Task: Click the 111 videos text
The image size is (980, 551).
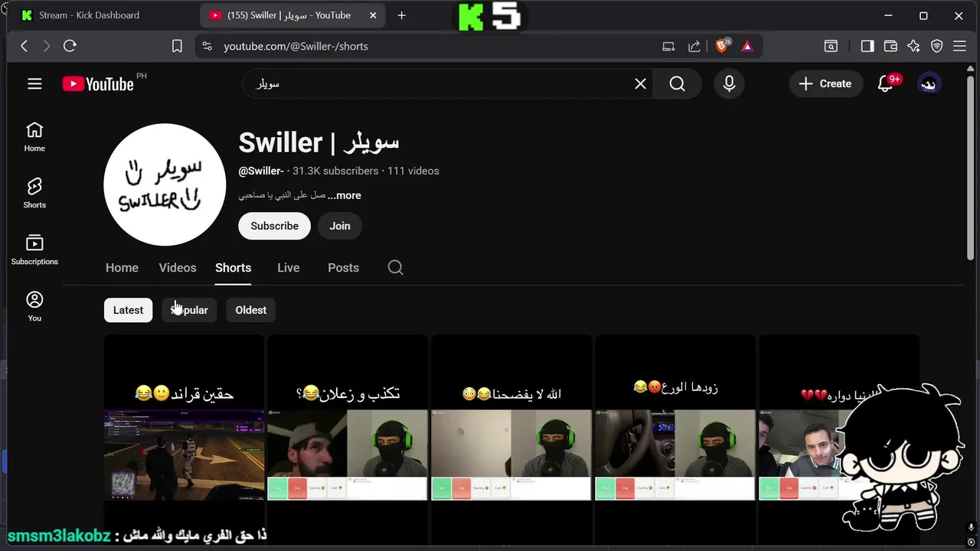Action: point(413,171)
